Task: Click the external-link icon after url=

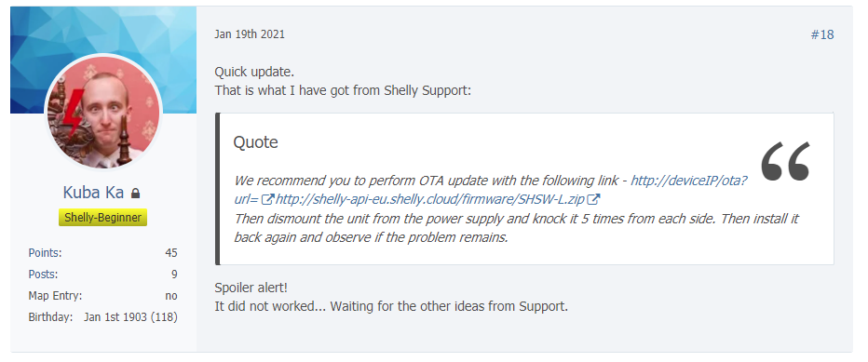Action: (268, 199)
